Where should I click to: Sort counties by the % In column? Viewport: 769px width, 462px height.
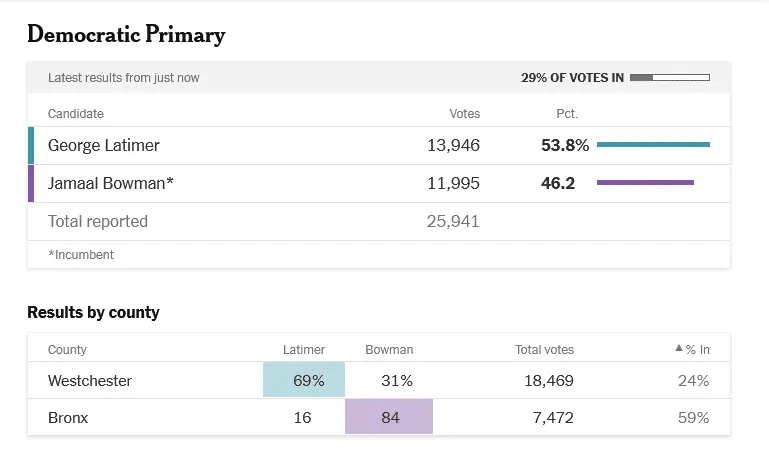pos(697,350)
